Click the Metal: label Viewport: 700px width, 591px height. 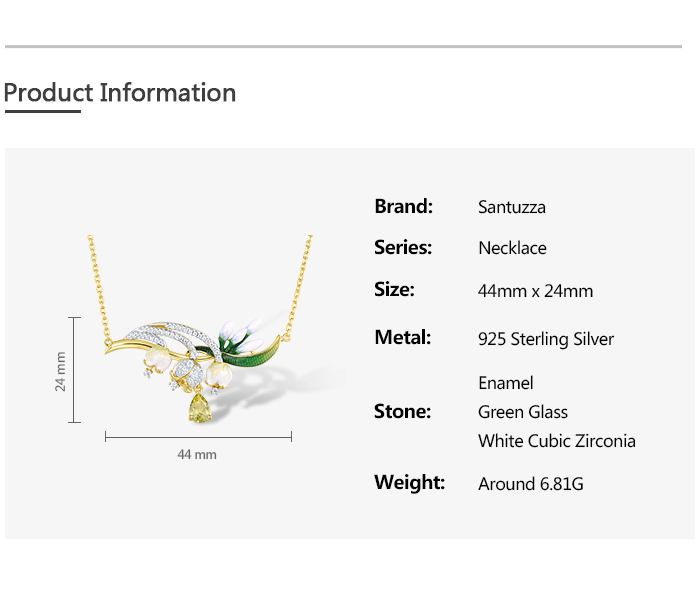pyautogui.click(x=402, y=338)
